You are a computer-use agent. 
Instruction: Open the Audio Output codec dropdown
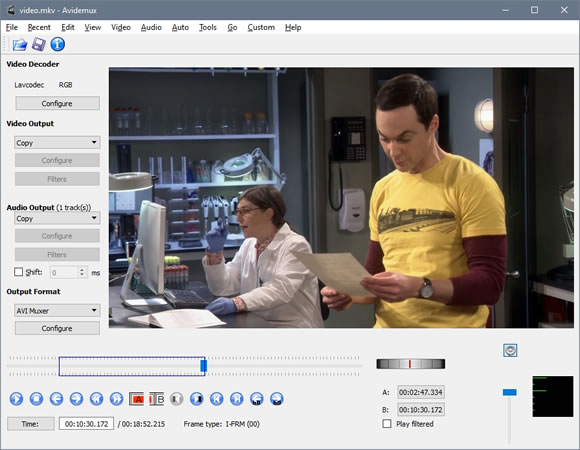click(57, 219)
